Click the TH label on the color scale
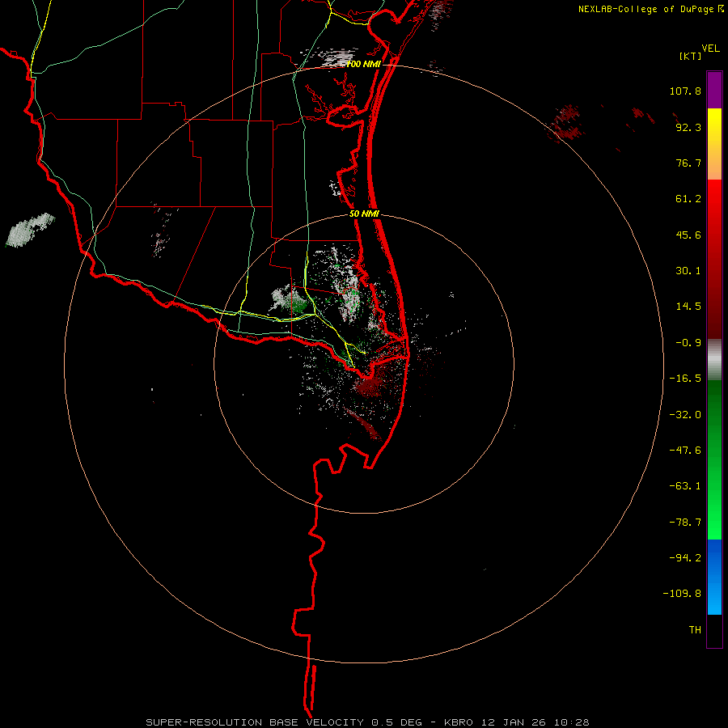This screenshot has height=728, width=728. [695, 629]
